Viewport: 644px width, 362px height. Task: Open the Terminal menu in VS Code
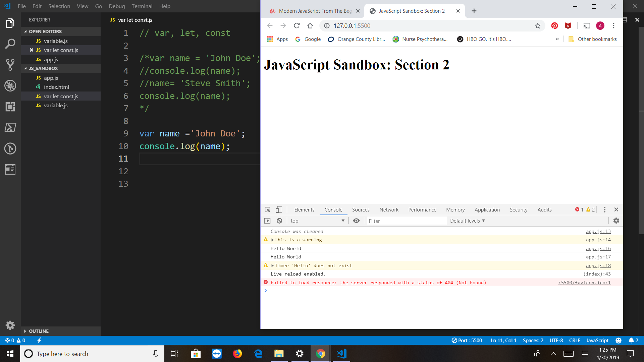pos(142,6)
